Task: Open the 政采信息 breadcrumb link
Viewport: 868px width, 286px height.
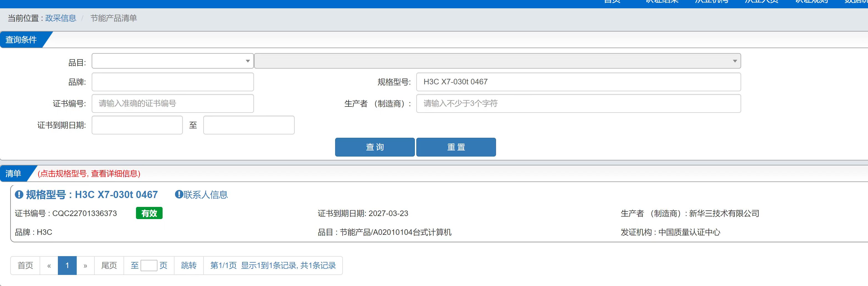Action: coord(61,18)
